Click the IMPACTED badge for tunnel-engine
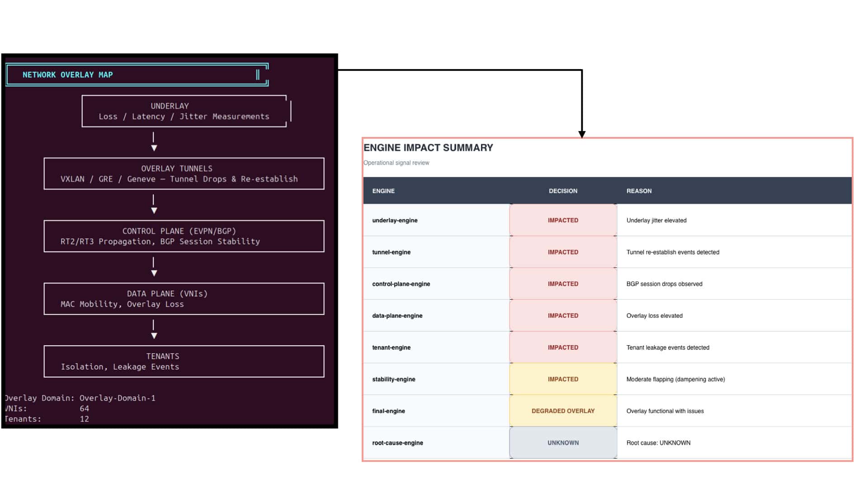Image resolution: width=868 pixels, height=488 pixels. (563, 252)
